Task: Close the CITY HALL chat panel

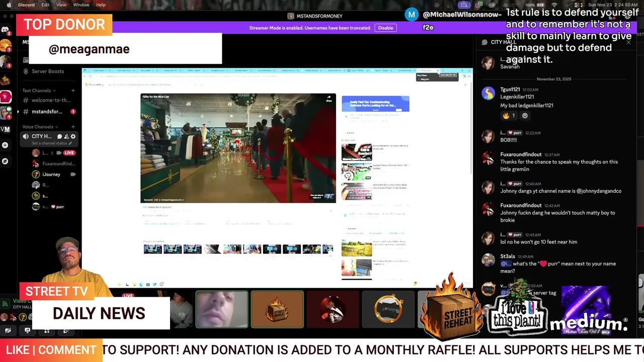Action: coord(628,42)
